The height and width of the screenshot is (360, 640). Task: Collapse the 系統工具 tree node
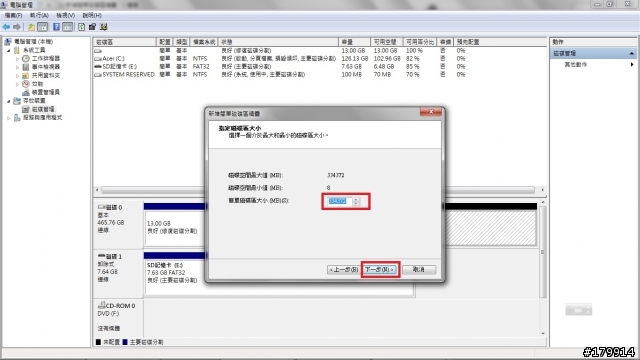(x=9, y=50)
